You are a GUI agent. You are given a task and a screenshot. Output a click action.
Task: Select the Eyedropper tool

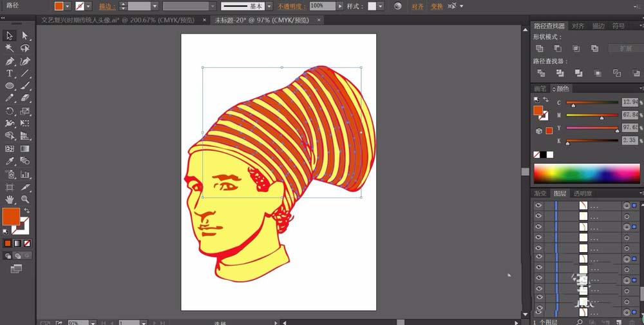[10, 161]
